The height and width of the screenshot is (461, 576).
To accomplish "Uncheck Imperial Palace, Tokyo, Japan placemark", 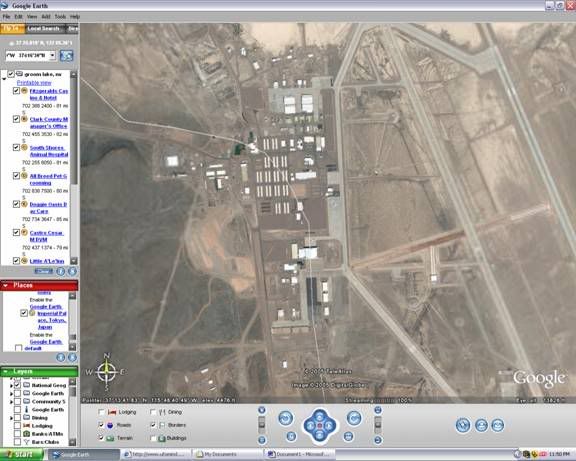I will 24,313.
